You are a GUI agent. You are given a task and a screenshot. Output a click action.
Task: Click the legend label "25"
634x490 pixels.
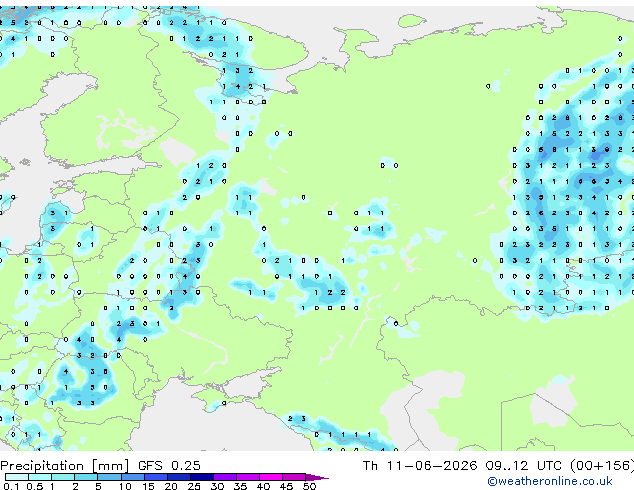coord(194,486)
